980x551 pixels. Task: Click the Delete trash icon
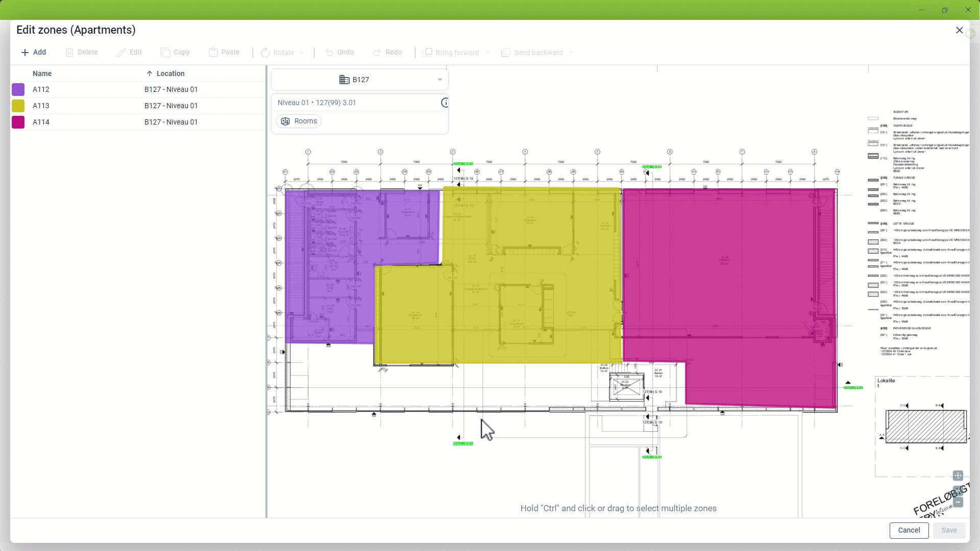click(x=69, y=53)
